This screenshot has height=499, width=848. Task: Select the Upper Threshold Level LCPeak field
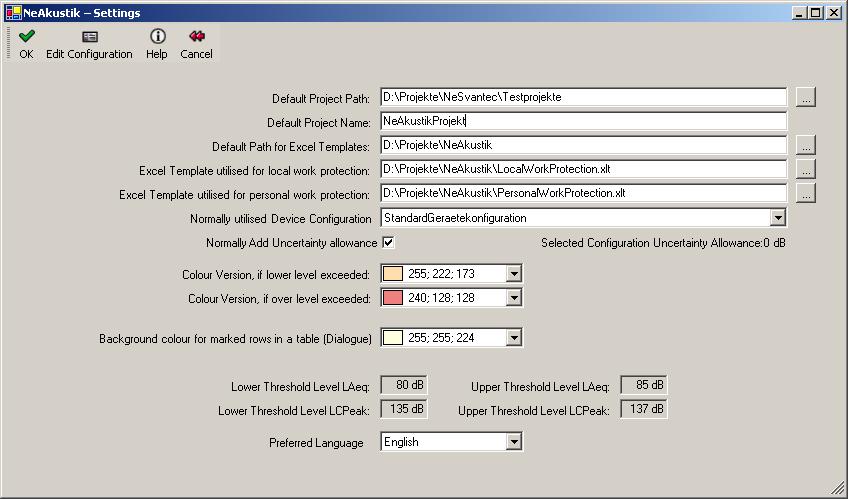644,409
